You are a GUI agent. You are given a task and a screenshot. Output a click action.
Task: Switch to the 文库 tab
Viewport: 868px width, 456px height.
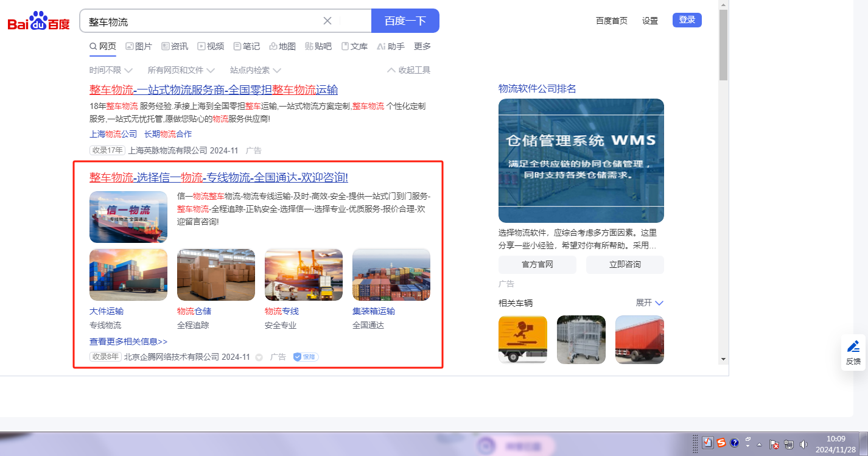click(x=354, y=46)
